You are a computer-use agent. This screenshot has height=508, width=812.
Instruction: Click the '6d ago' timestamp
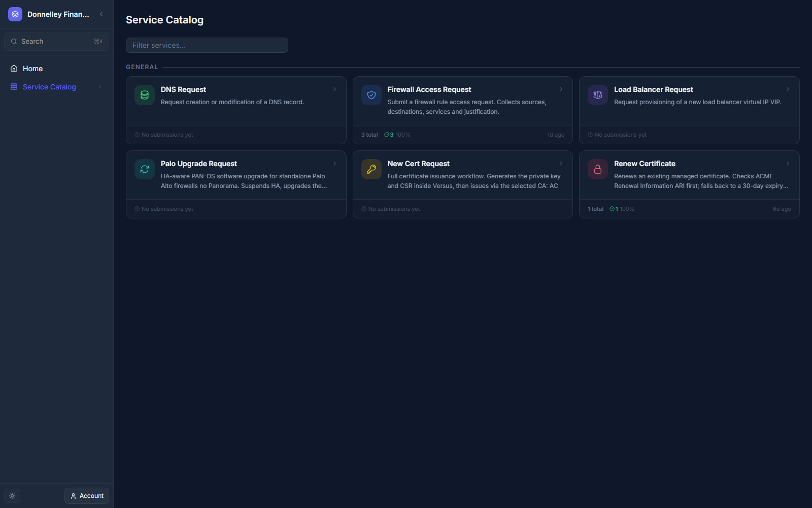coord(782,209)
